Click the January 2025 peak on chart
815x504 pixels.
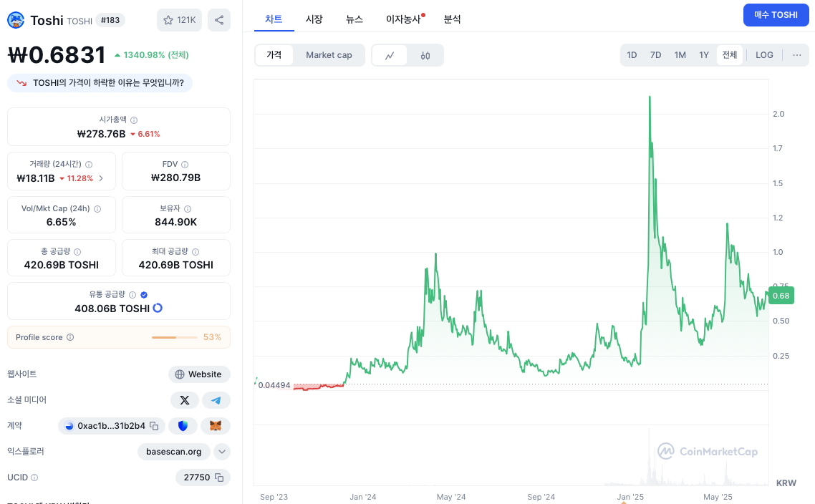tap(650, 97)
